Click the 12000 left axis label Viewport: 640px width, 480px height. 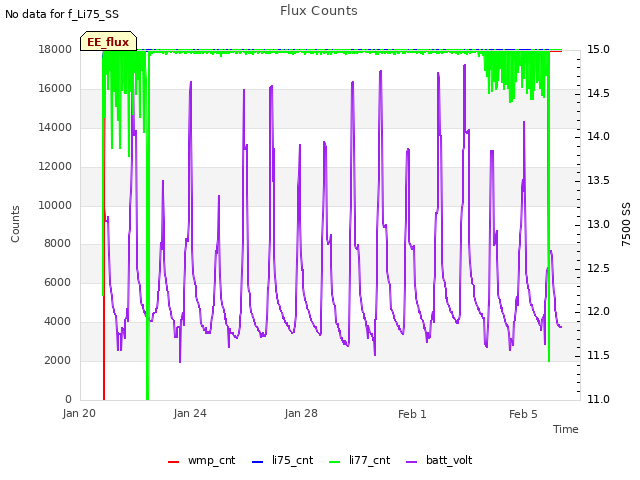coord(55,167)
